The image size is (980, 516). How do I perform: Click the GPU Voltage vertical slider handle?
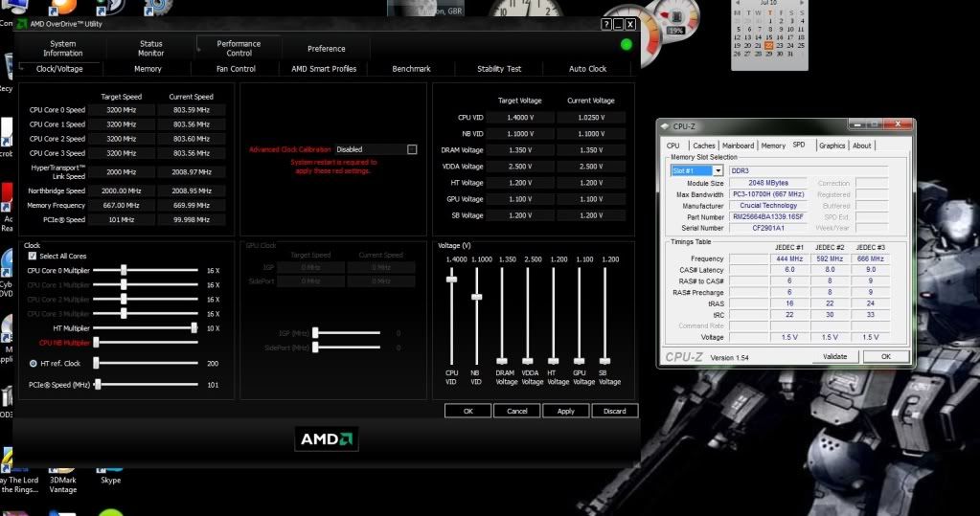pos(579,361)
